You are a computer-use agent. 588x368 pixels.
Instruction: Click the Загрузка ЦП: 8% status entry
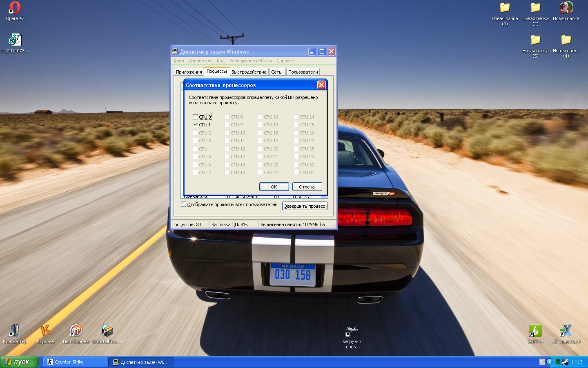234,224
